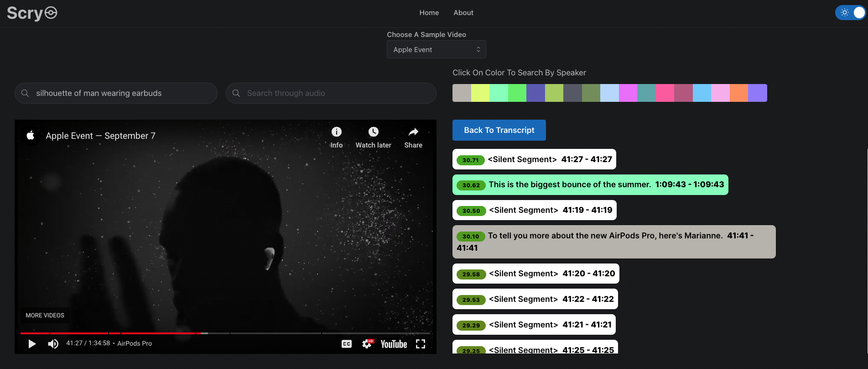
Task: Jump to Silent Segment 41:21 result
Action: click(x=534, y=325)
